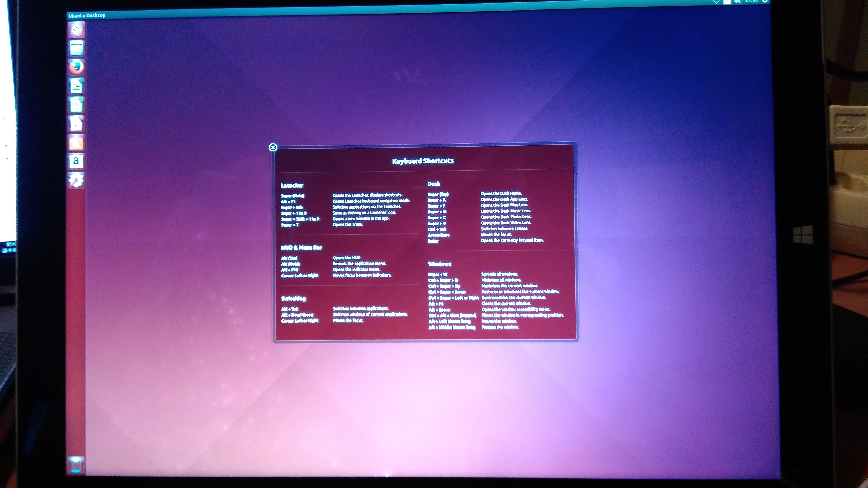
Task: Click the Ubuntu Desktop panel title
Action: pos(87,15)
